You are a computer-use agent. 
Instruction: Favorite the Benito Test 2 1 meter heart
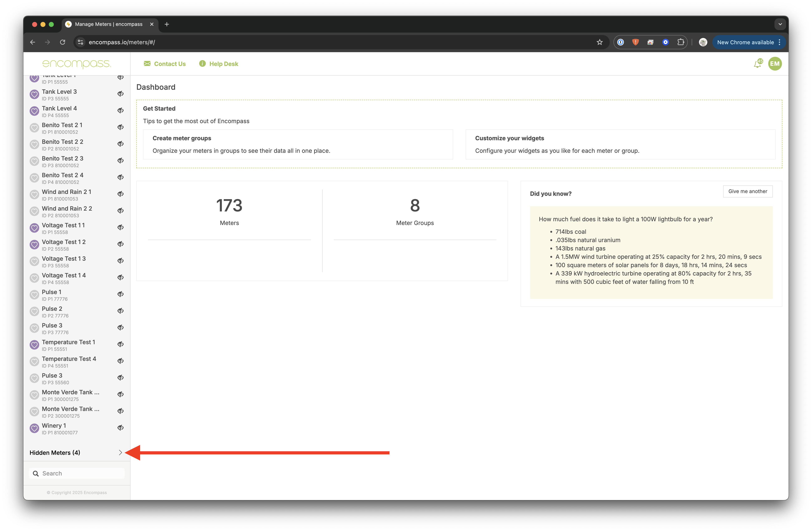pos(34,128)
